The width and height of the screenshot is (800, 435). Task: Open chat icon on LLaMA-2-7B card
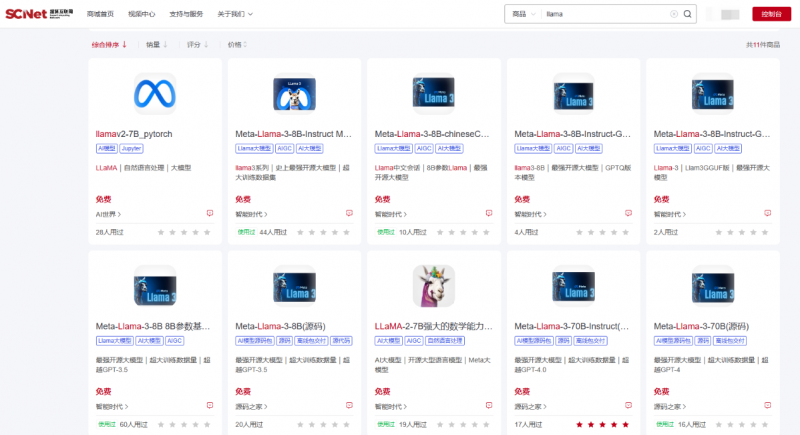[489, 405]
